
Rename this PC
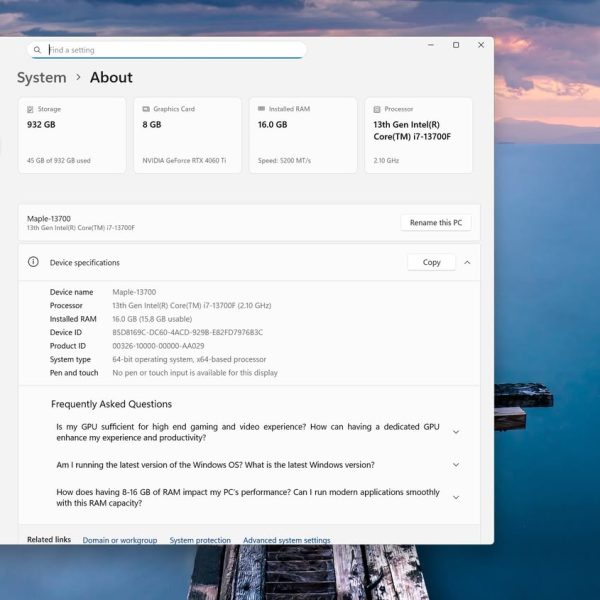click(x=436, y=222)
